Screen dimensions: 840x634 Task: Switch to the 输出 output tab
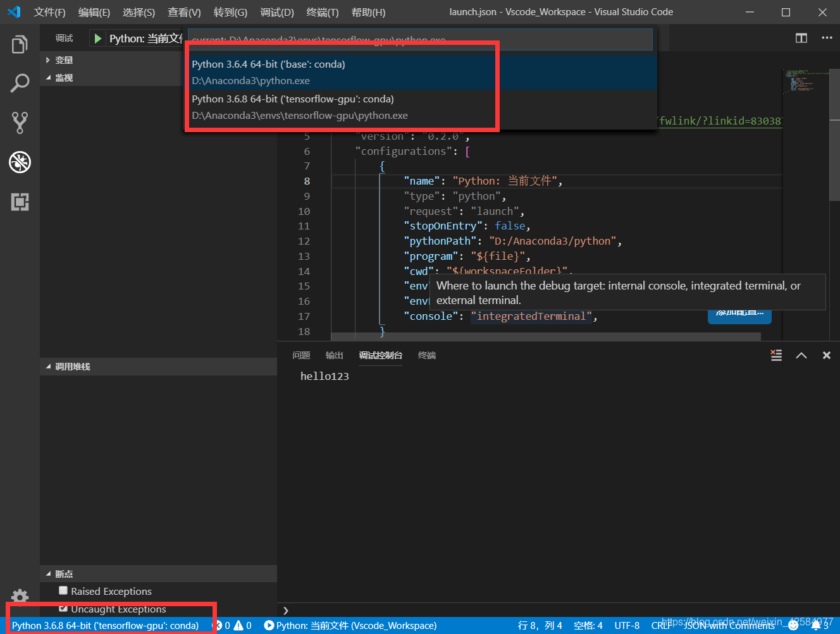[x=334, y=355]
